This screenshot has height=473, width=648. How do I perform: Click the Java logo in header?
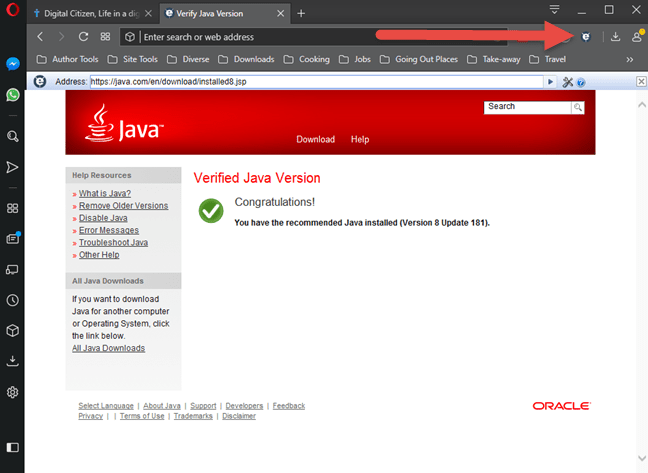tap(124, 123)
